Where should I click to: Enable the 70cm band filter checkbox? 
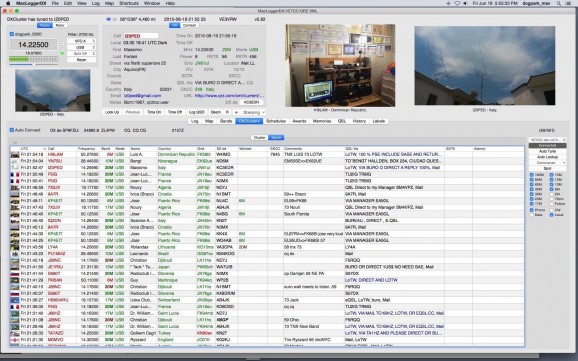point(551,199)
